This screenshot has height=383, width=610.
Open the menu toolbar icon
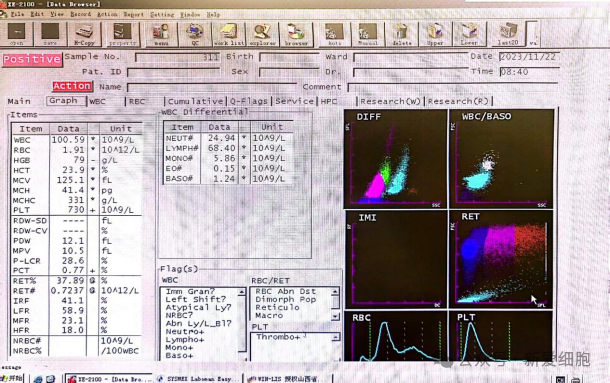coord(161,34)
